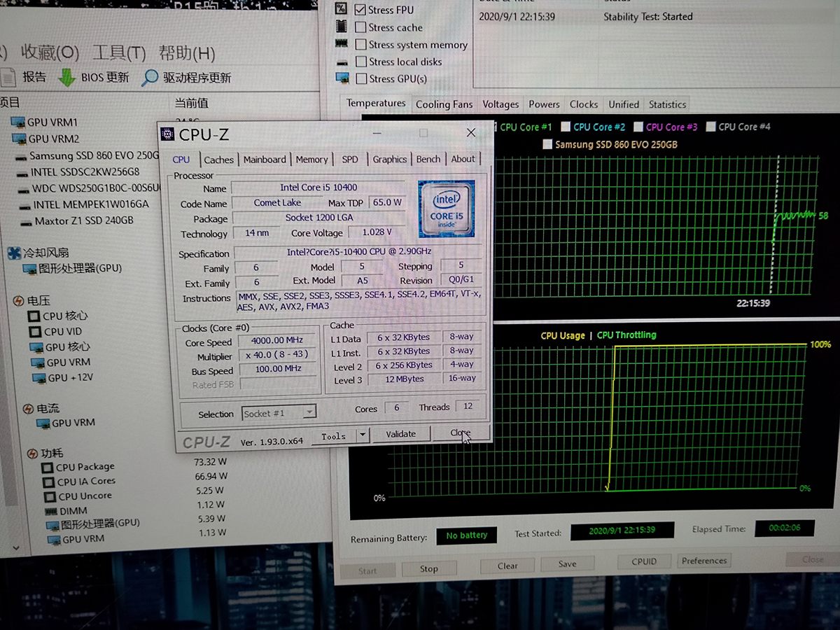Click the Core Speed 4000.00 MHz field in CPU-Z
Screen dimensions: 840x630
276,341
